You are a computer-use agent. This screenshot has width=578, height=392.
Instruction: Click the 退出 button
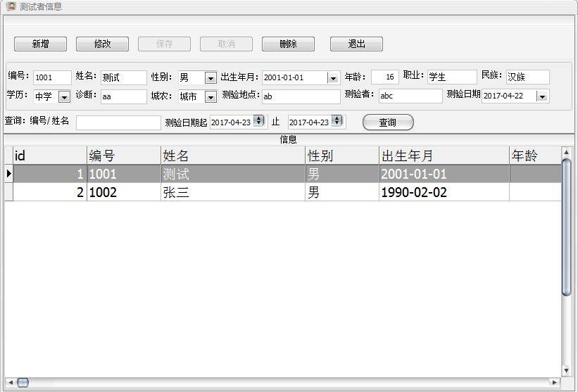pos(356,44)
